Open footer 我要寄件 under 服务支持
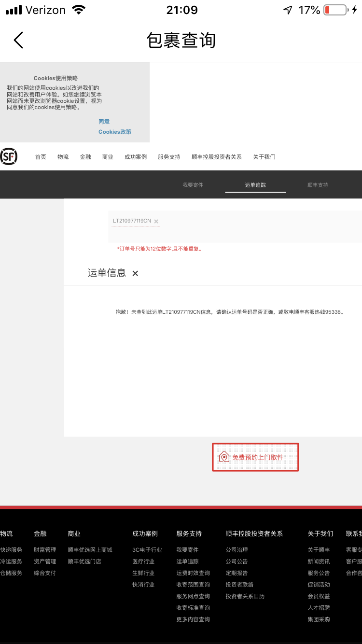 (x=187, y=550)
